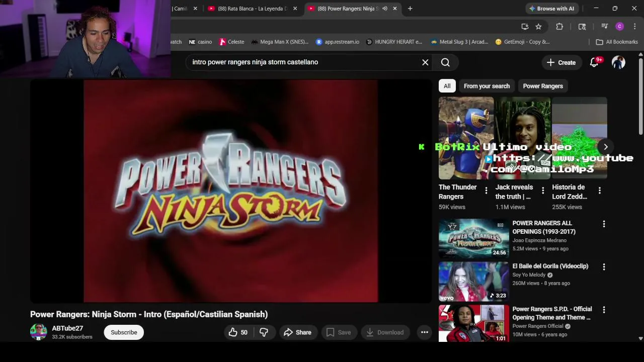Open the browser extensions puzzle icon
Screen dimensions: 644x362
point(559,27)
